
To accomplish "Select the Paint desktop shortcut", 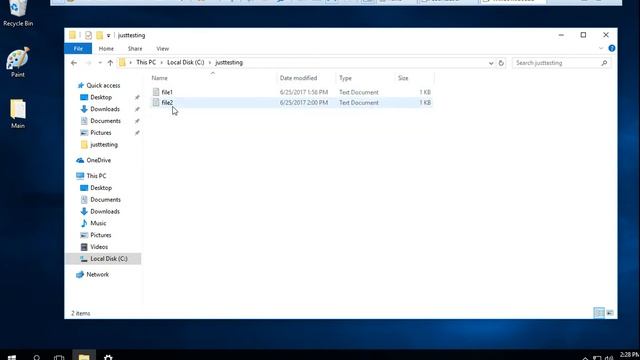I will 18,62.
